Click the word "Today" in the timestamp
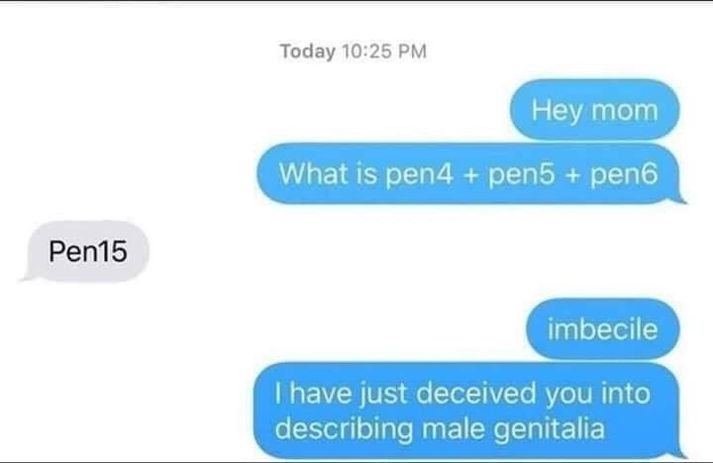The image size is (713, 463). (307, 51)
